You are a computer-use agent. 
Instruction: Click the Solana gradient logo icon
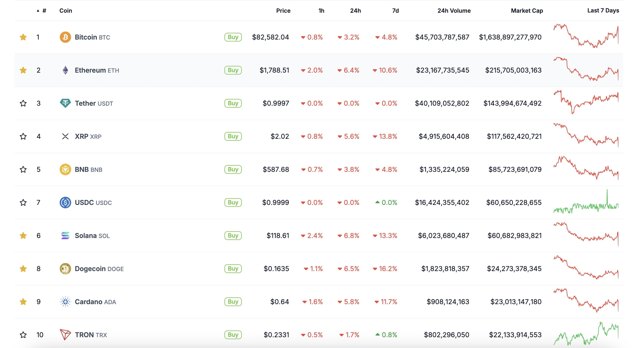click(65, 236)
